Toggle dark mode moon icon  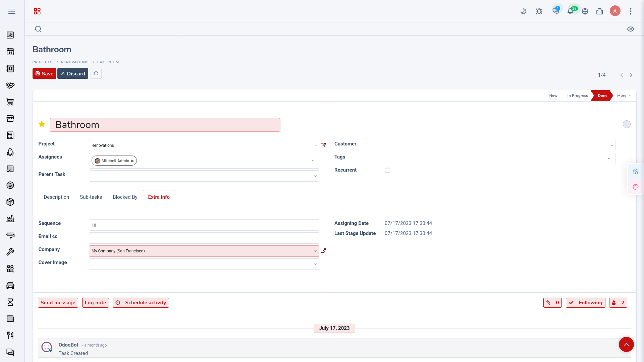coord(523,11)
